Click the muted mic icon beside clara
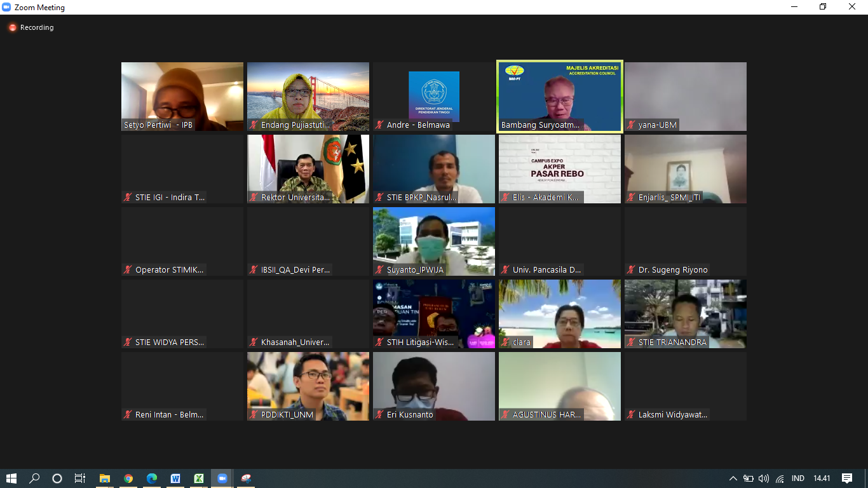 point(505,342)
